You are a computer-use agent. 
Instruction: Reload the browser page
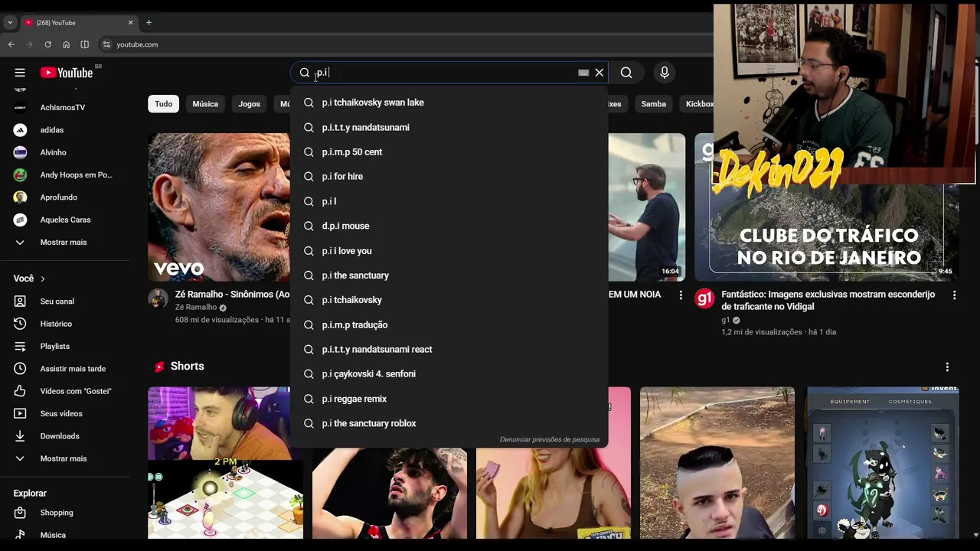[47, 44]
